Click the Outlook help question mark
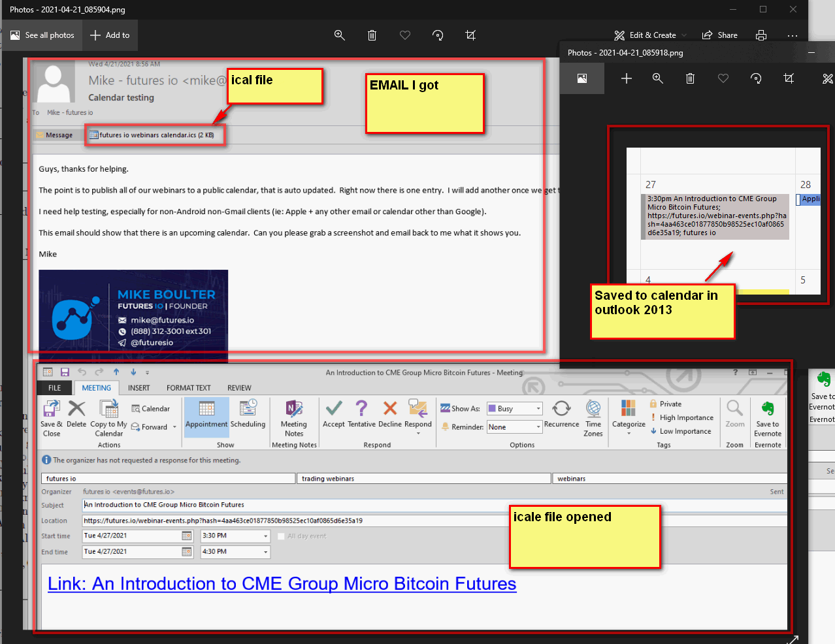 click(x=735, y=372)
